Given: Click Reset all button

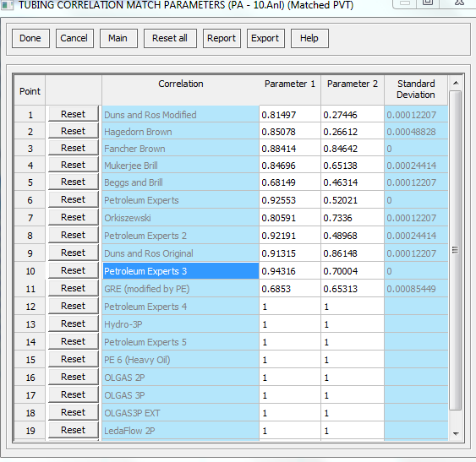Looking at the screenshot, I should click(x=170, y=39).
